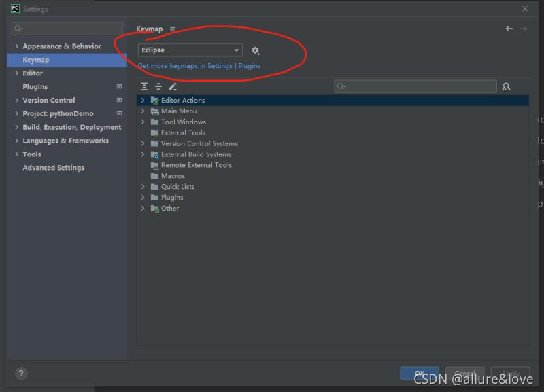Expand the Appearance & Behavior section
This screenshot has height=392, width=544.
pyautogui.click(x=16, y=46)
